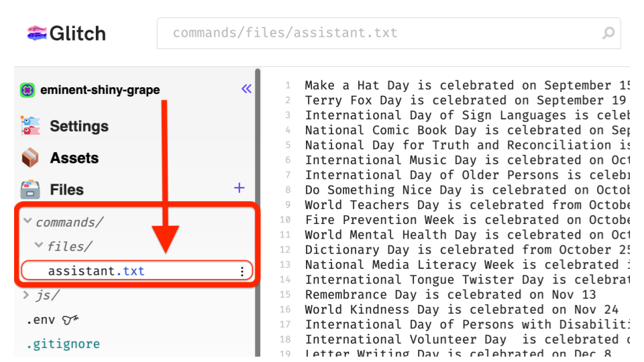Viewport: 644px width, 362px height.
Task: Select assistant.txt in the file tree
Action: (97, 271)
